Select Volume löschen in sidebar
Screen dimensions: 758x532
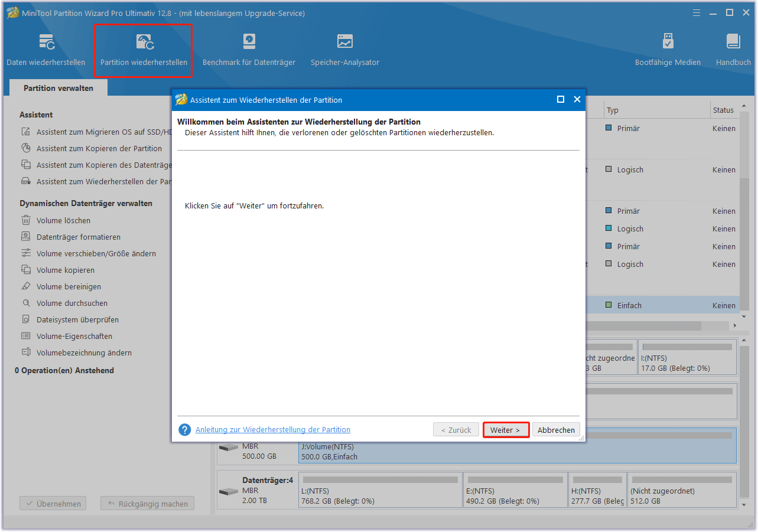(x=64, y=220)
